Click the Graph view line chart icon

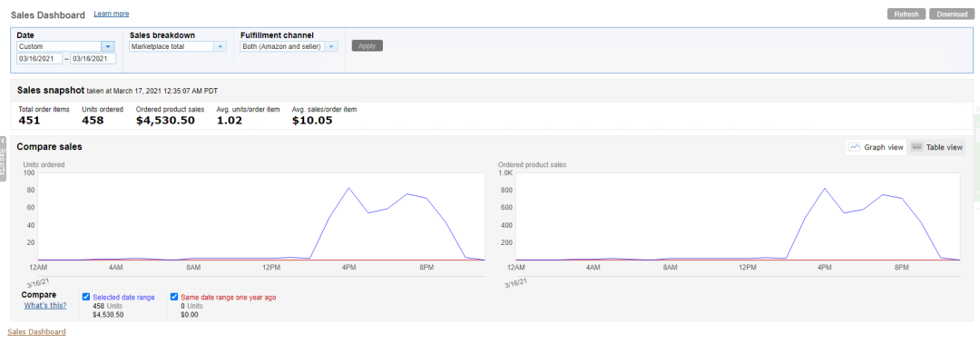point(855,148)
